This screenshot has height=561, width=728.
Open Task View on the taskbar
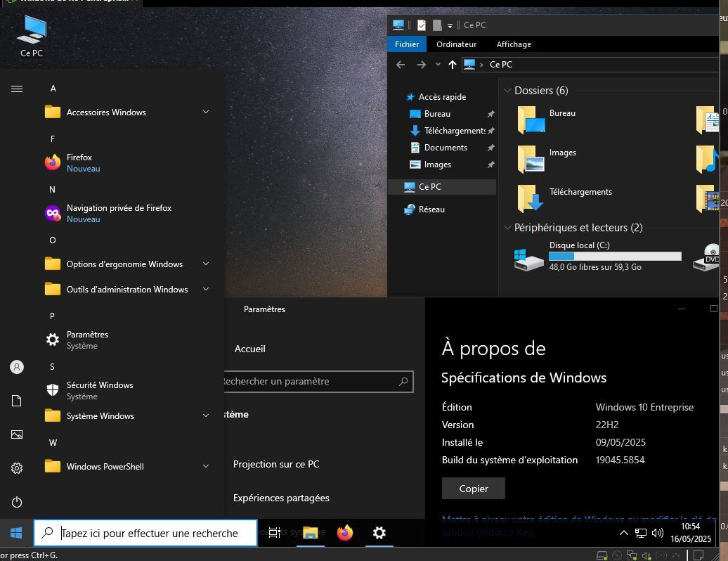(275, 533)
